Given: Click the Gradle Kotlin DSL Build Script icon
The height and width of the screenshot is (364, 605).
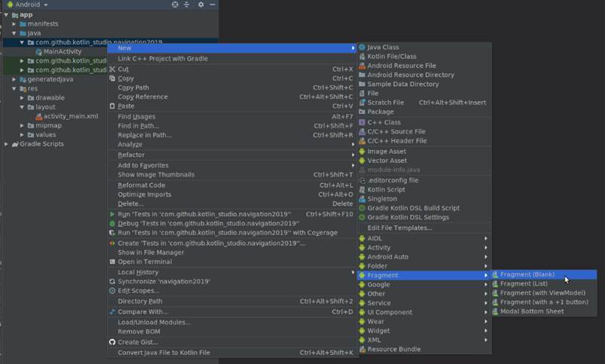Looking at the screenshot, I should pyautogui.click(x=362, y=208).
